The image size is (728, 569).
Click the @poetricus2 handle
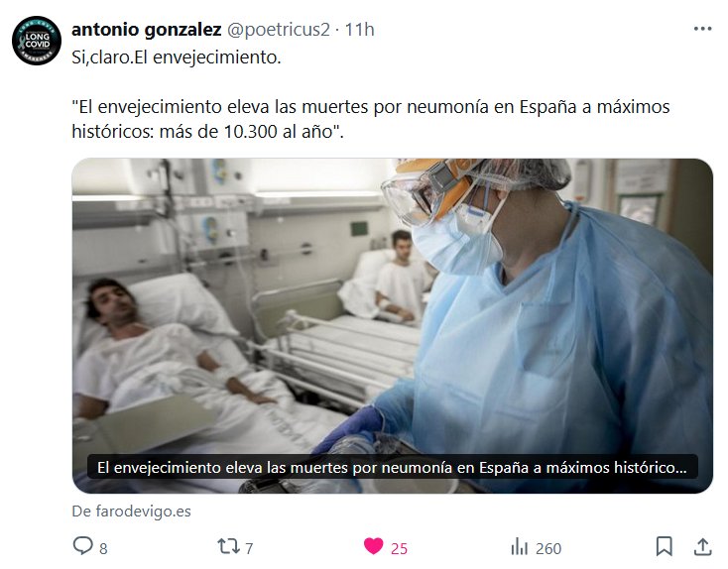pos(278,30)
